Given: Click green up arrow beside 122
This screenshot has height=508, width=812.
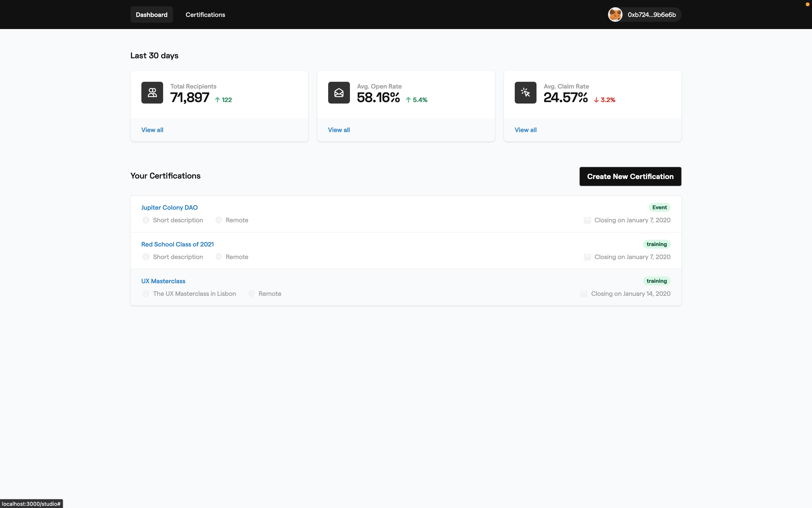Looking at the screenshot, I should (x=217, y=100).
